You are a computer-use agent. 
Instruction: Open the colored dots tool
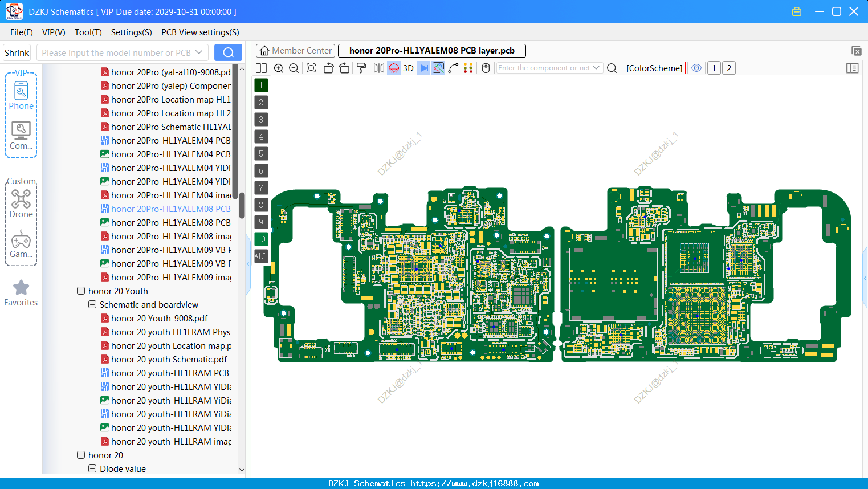[x=468, y=68]
